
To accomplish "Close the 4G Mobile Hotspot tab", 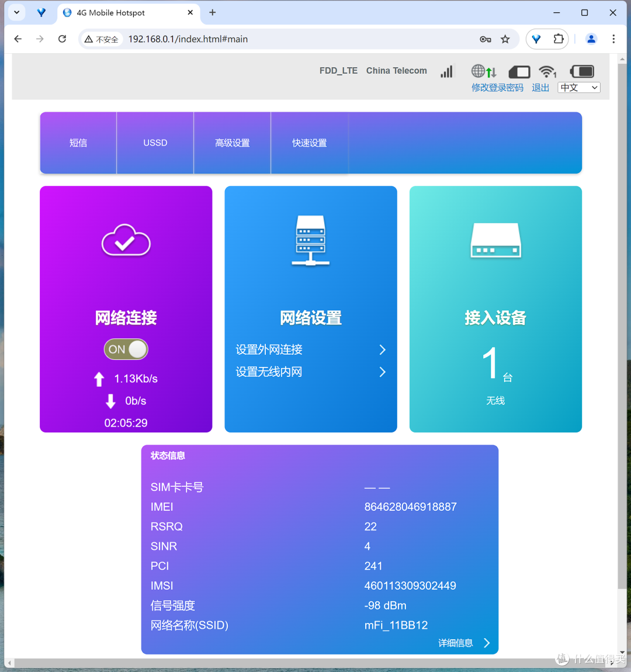I will click(x=190, y=12).
